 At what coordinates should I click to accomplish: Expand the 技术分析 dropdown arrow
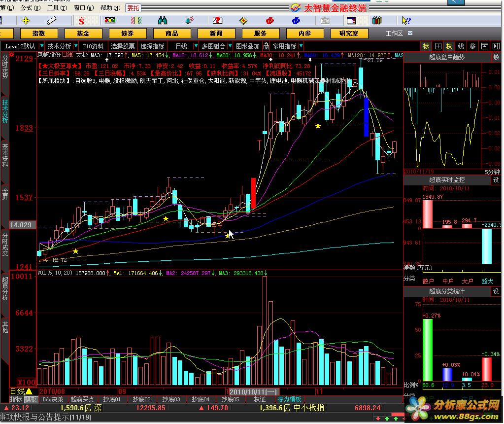click(x=76, y=46)
